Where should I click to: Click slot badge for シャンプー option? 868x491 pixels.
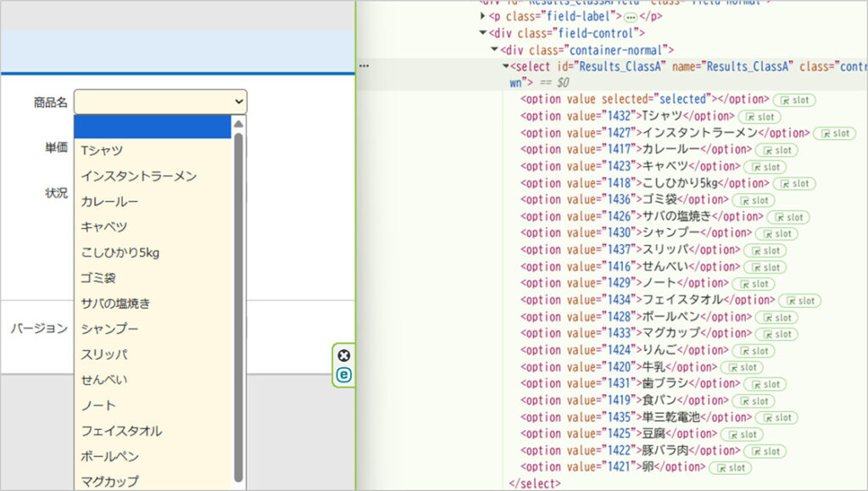pyautogui.click(x=776, y=233)
